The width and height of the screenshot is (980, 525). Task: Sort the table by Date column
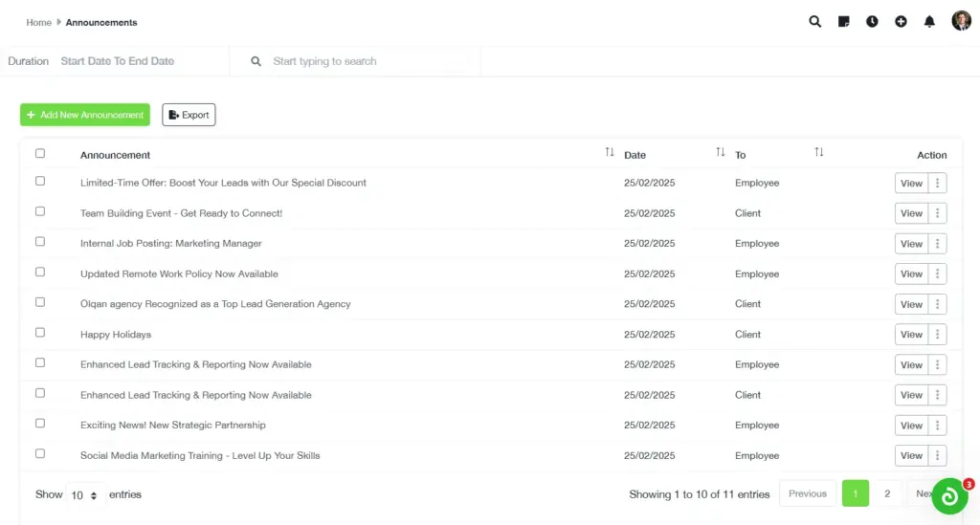721,153
